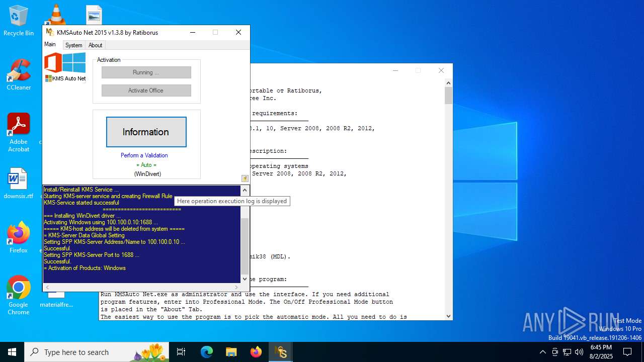
Task: Select log line 'KMS-Service started successful'
Action: 82,203
